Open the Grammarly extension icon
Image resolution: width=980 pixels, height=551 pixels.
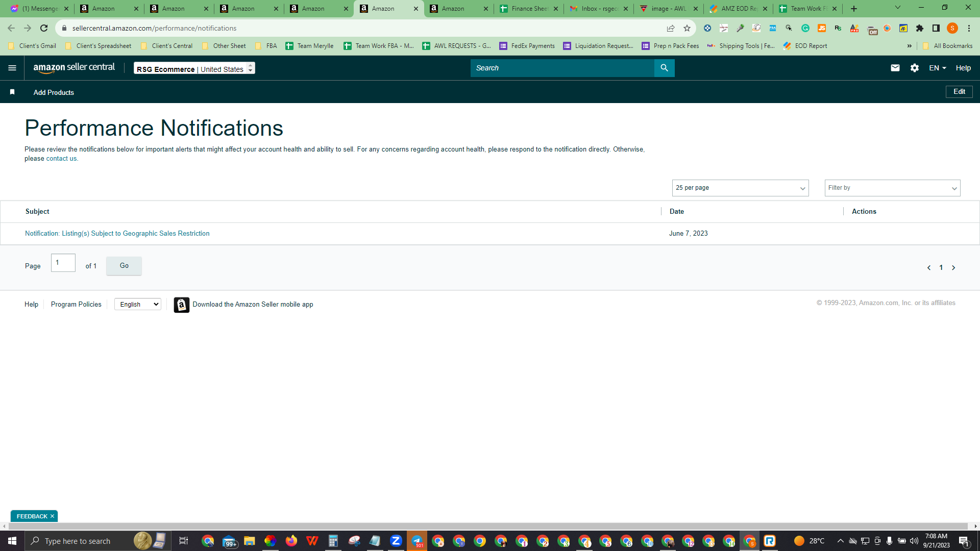(805, 28)
